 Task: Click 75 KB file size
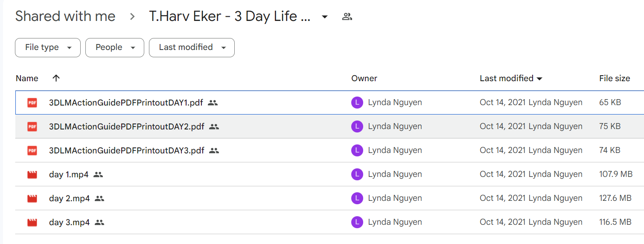(610, 126)
